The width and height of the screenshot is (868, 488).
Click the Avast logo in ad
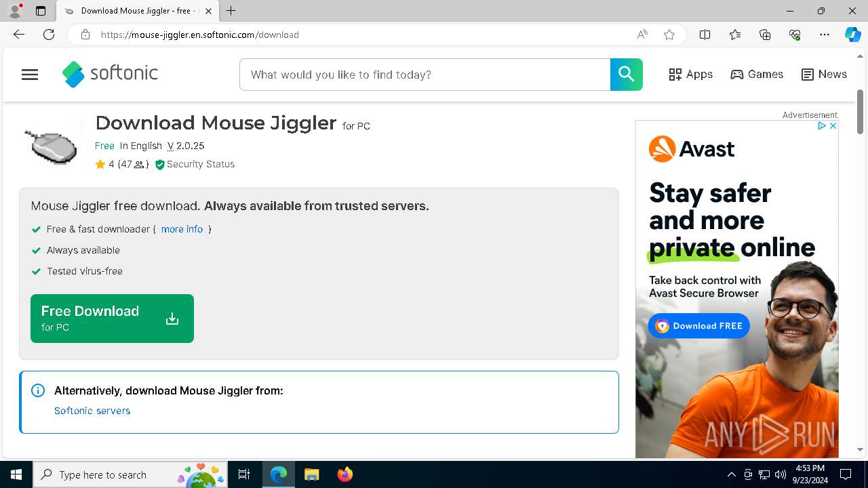point(692,149)
